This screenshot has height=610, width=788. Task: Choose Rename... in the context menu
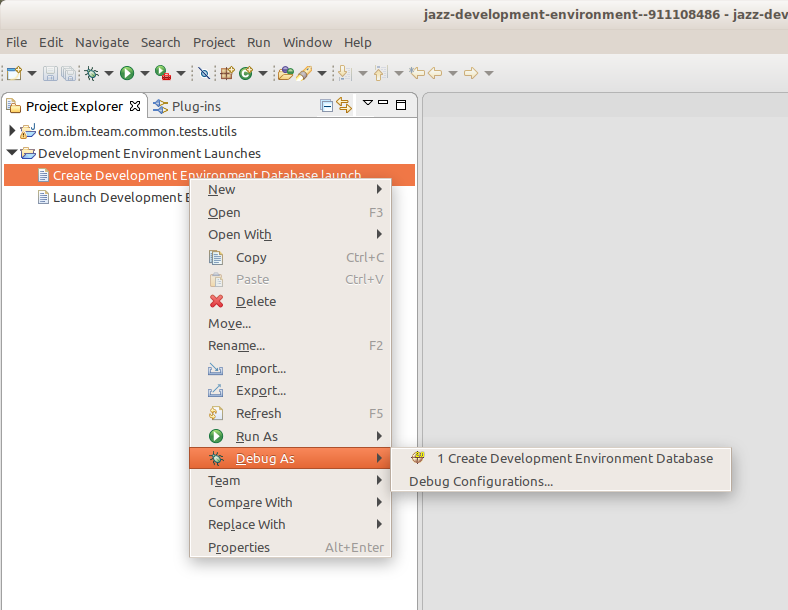290,346
